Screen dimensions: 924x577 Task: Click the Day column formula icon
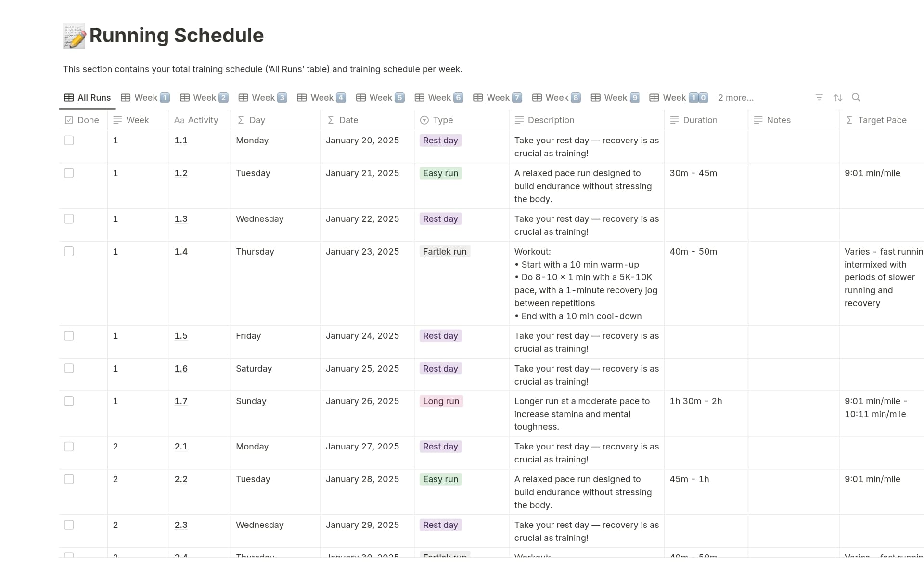(241, 120)
